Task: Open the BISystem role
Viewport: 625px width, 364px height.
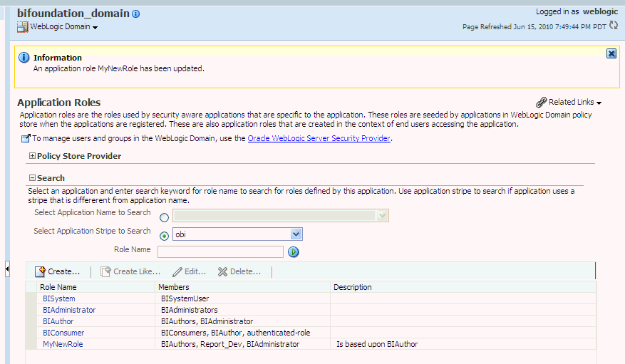Action: pos(59,298)
